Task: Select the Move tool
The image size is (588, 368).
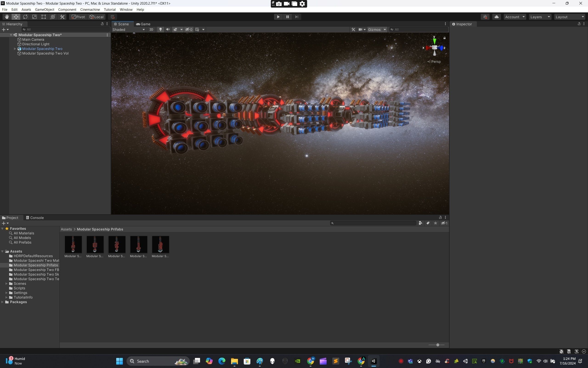Action: point(16,17)
